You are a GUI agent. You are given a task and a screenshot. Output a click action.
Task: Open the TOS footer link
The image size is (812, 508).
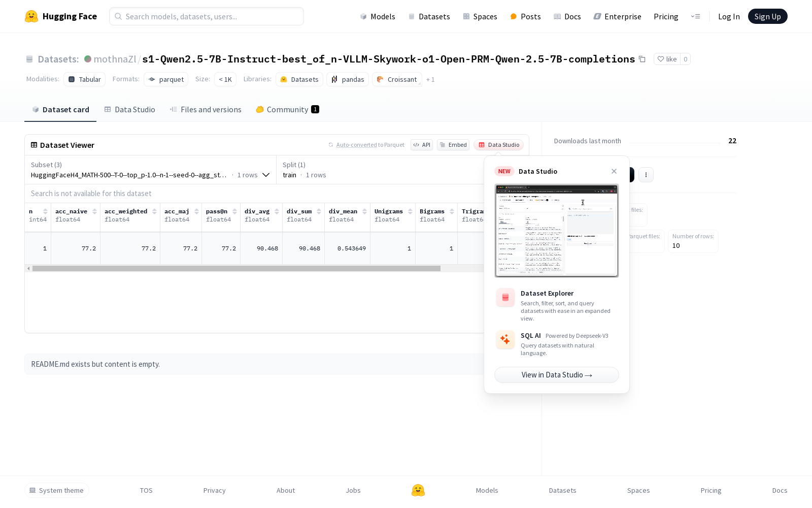pyautogui.click(x=146, y=490)
